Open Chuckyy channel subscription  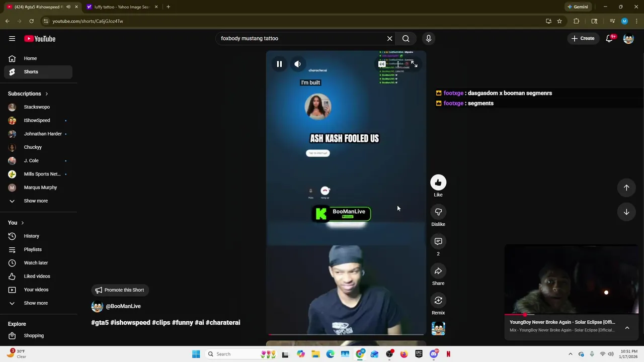click(x=38, y=147)
